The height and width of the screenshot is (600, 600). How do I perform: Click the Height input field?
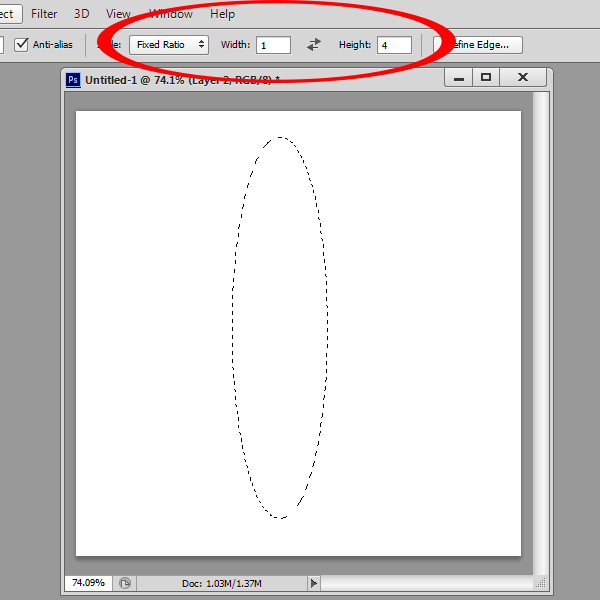[x=394, y=45]
